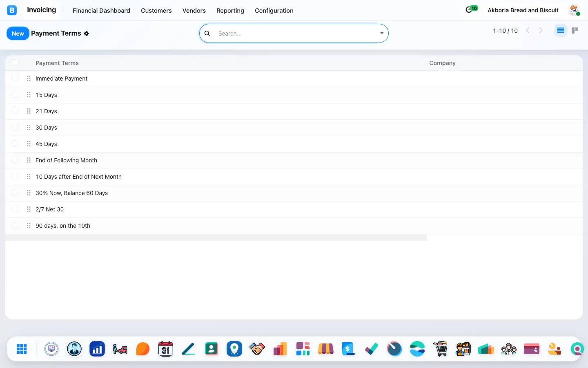Go to next page chevron

[541, 30]
